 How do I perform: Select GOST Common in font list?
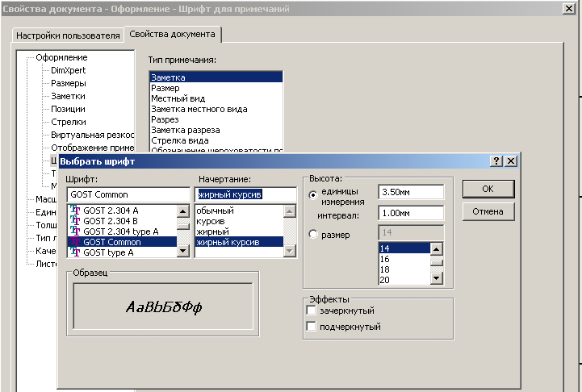point(122,242)
